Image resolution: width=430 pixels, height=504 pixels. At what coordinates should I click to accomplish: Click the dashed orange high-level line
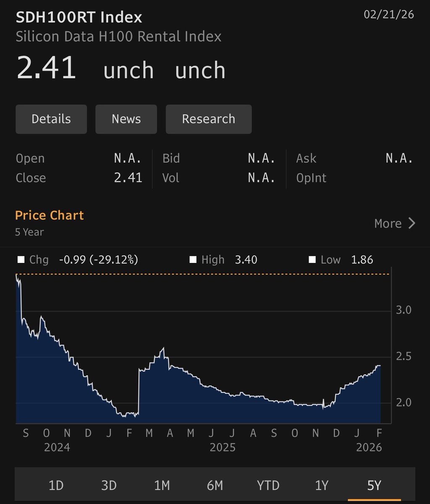click(x=203, y=274)
